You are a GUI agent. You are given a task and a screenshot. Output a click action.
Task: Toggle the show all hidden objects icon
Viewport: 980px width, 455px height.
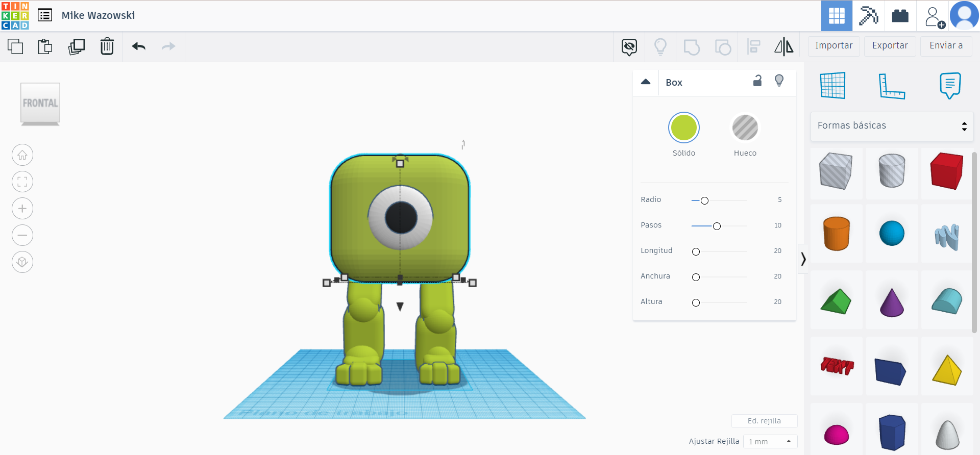(629, 47)
